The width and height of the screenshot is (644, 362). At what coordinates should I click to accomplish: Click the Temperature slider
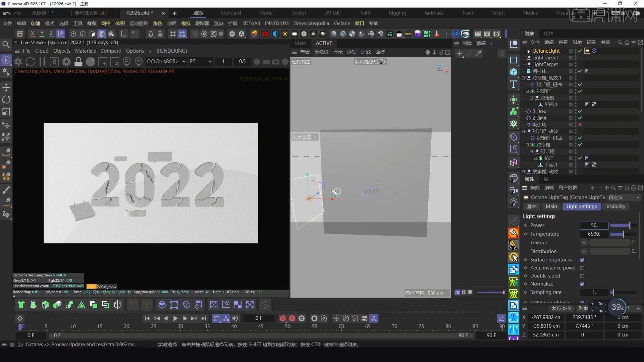[x=623, y=234]
